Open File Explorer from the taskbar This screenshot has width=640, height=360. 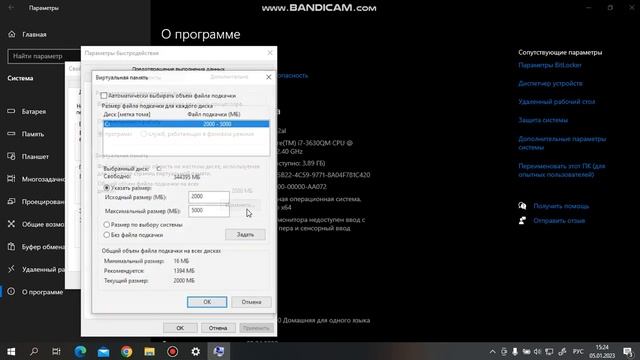pos(149,351)
